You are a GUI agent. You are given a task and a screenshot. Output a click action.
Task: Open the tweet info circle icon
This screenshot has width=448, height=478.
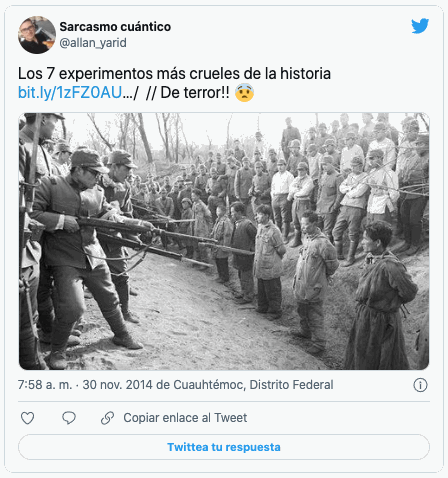(420, 385)
